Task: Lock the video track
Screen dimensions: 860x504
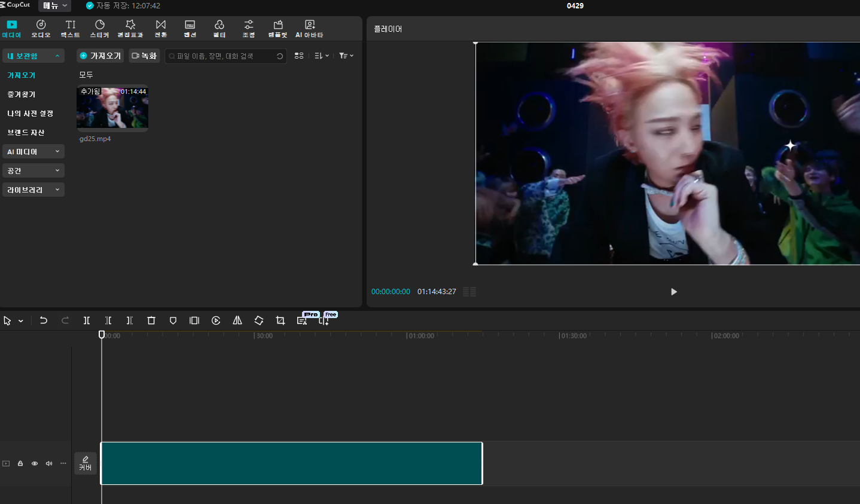Action: (20, 463)
